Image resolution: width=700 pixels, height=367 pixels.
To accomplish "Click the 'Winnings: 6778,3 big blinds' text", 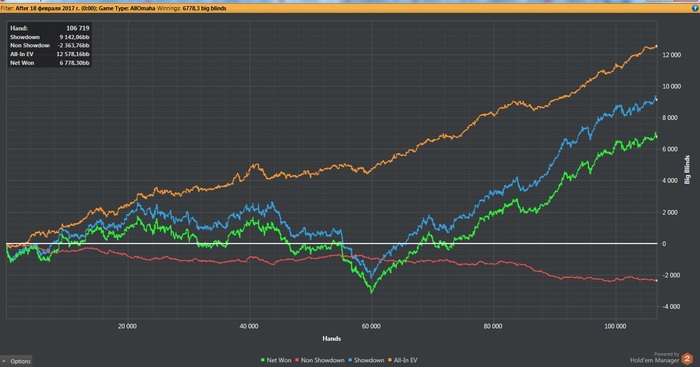I will [192, 8].
